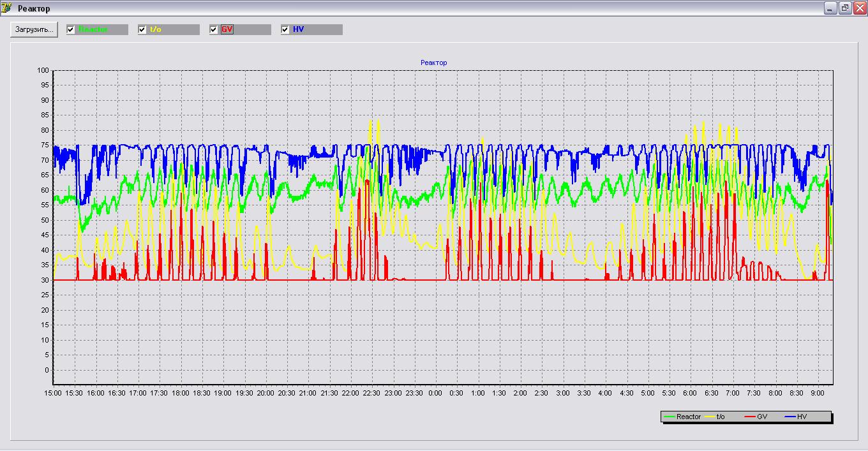This screenshot has width=868, height=451.
Task: Click the blue HV line in the legend
Action: pos(790,417)
